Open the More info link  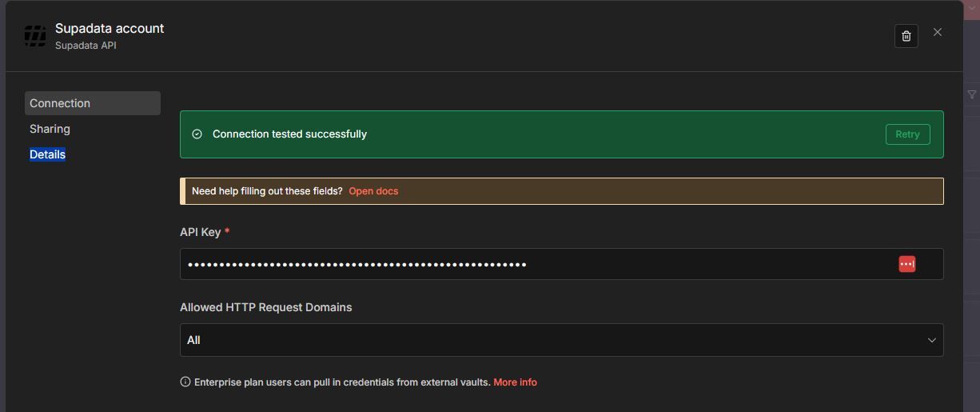(x=515, y=382)
